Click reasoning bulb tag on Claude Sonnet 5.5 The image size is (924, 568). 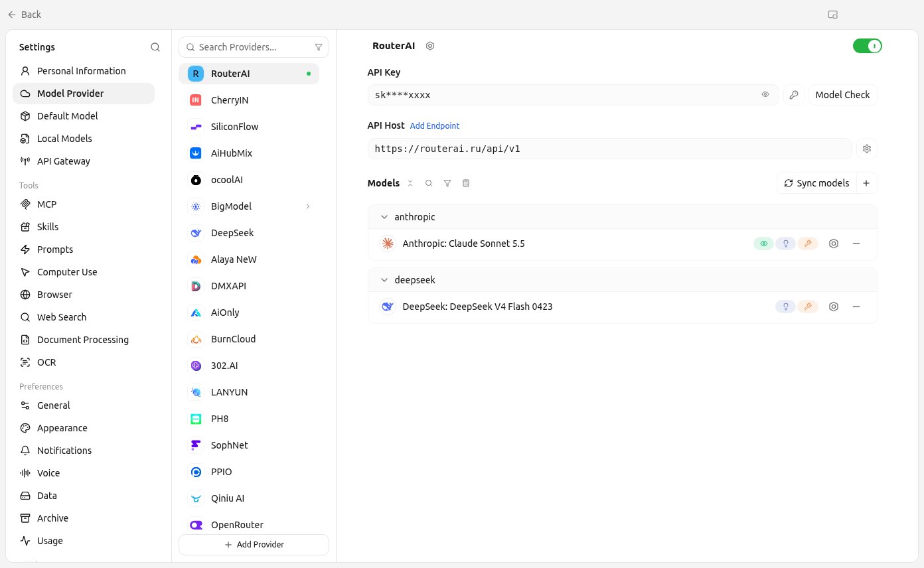coord(785,244)
